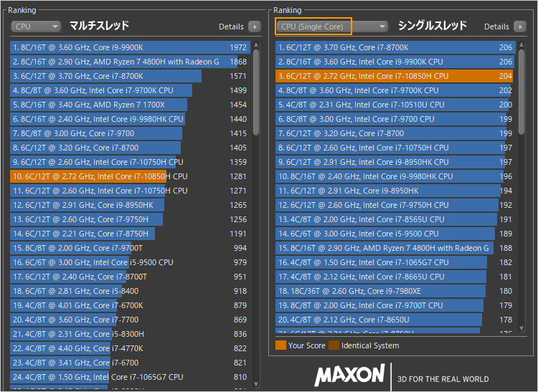Select multi-thread row 9 Core i7-10750H CPU

pos(131,162)
